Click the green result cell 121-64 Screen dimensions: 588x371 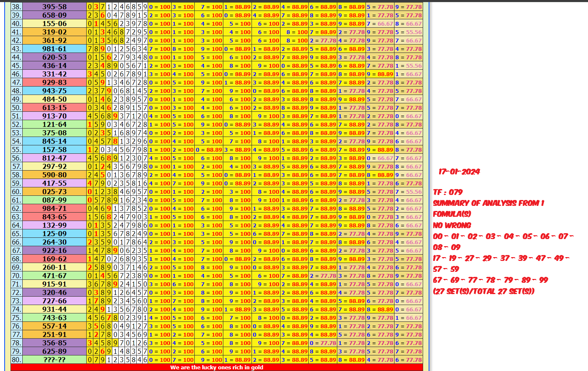click(54, 124)
